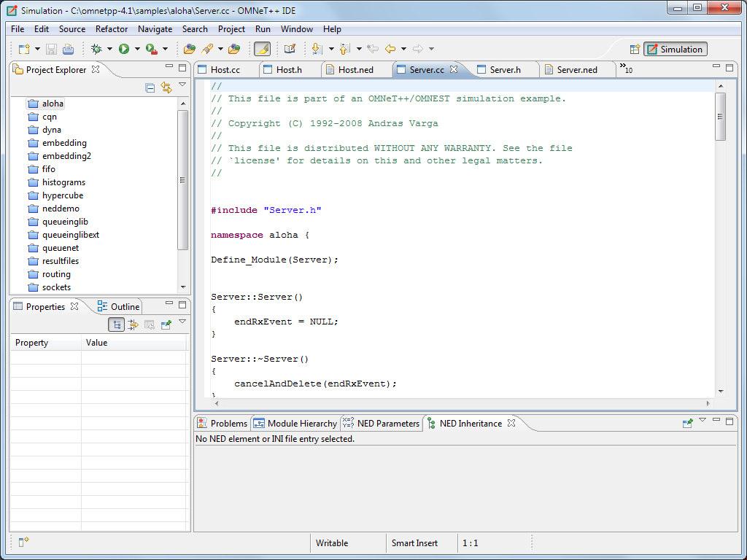Screen dimensions: 747x560
Task: Open the Run dropdown arrow
Action: coord(137,49)
